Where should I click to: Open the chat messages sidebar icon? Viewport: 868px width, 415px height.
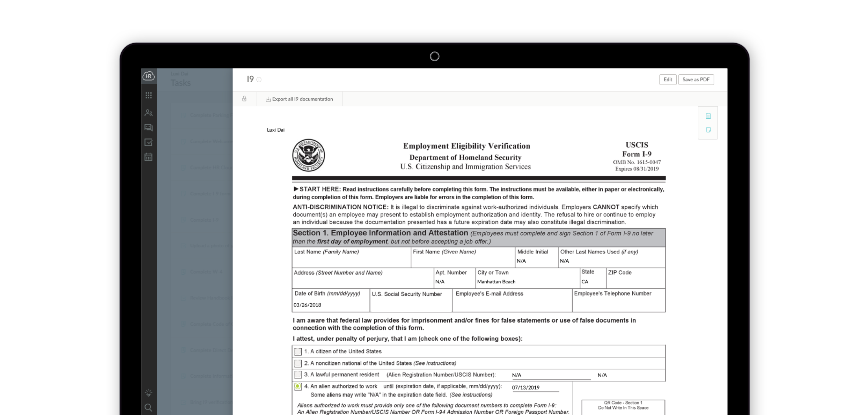click(148, 128)
